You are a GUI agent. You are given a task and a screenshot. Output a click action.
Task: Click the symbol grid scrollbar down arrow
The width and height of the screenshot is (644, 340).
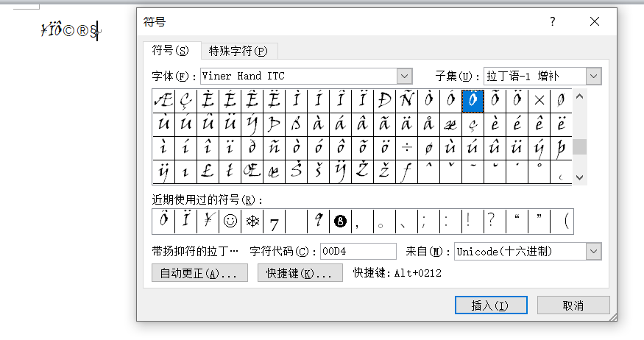580,178
